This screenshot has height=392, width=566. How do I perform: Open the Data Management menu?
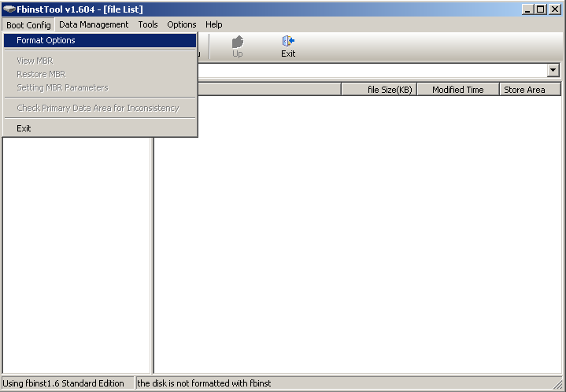click(94, 24)
